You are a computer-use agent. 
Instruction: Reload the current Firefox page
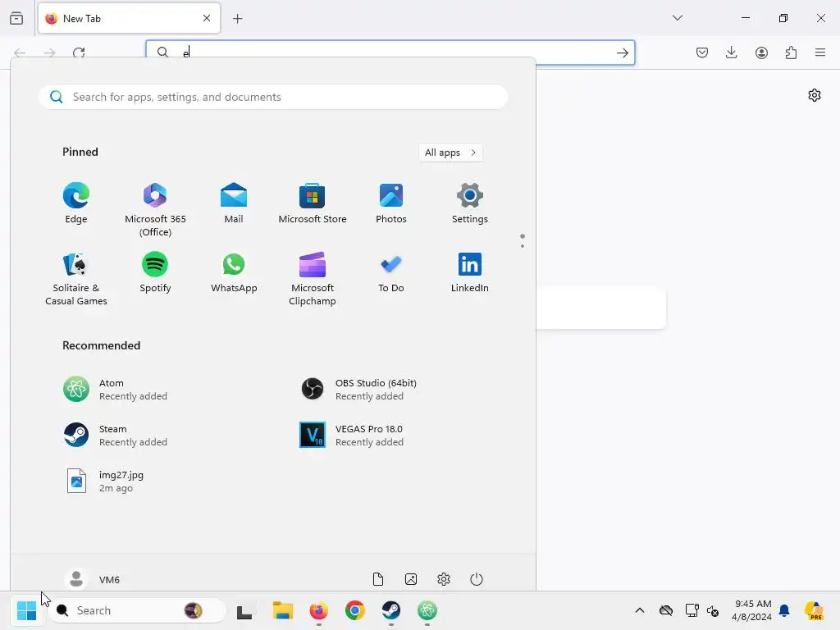(x=79, y=52)
